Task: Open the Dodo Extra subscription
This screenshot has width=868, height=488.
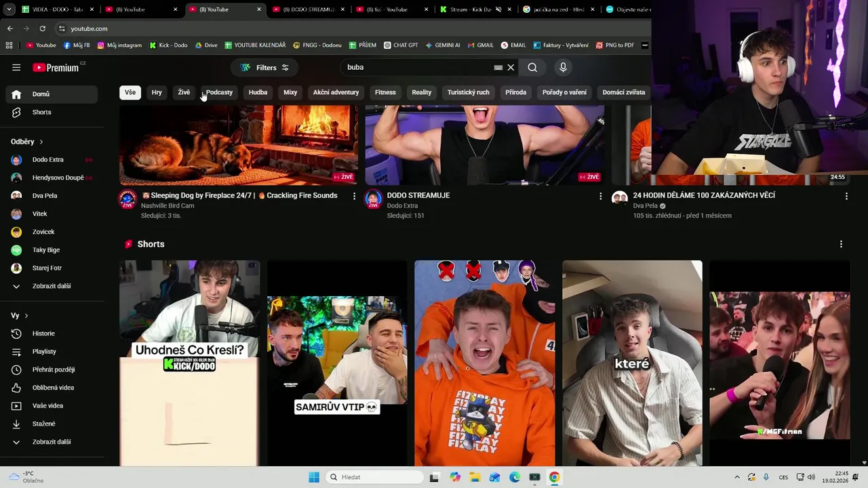Action: coord(52,159)
